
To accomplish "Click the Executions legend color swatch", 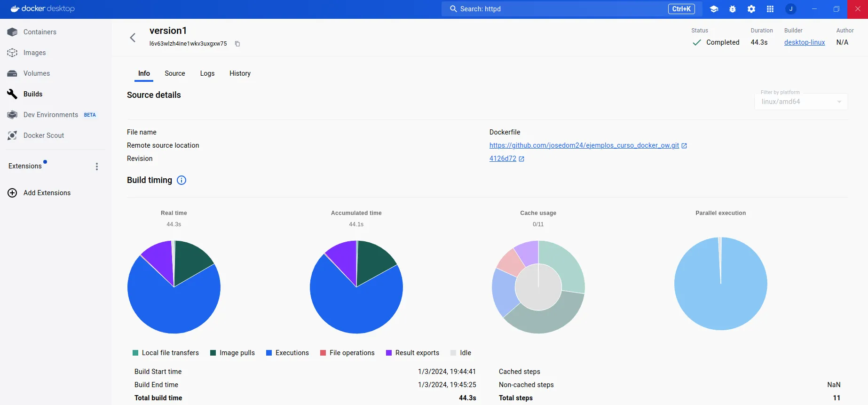I will [x=269, y=353].
